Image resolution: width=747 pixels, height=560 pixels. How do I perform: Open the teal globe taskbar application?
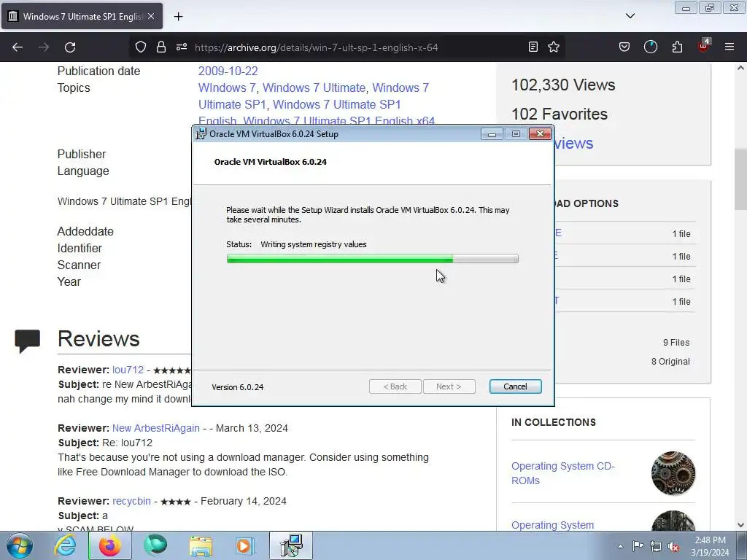pos(155,545)
